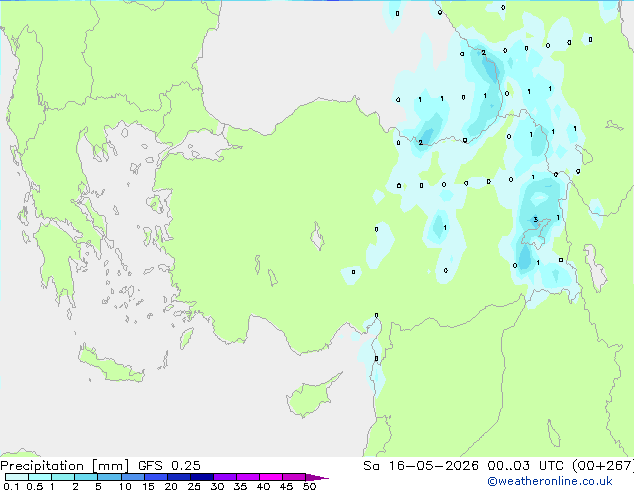Screen dimensions: 634x490
Task: Pick the dark blue swatch between 20 and 25
Action: (178, 477)
